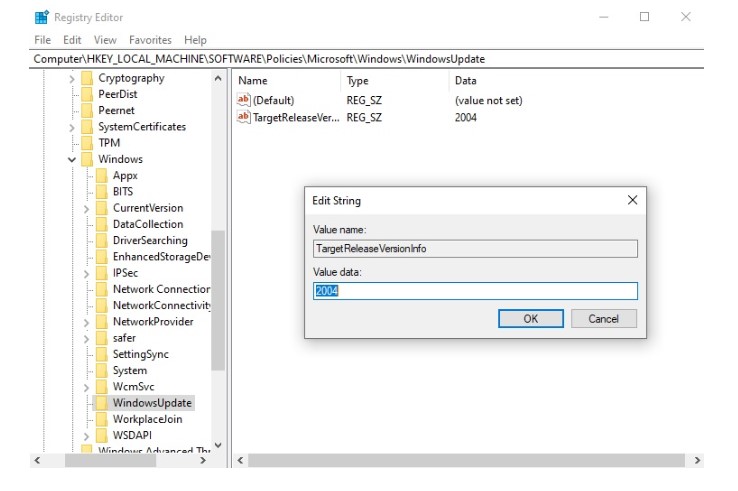
Task: Confirm the string edit with OK
Action: [x=530, y=319]
